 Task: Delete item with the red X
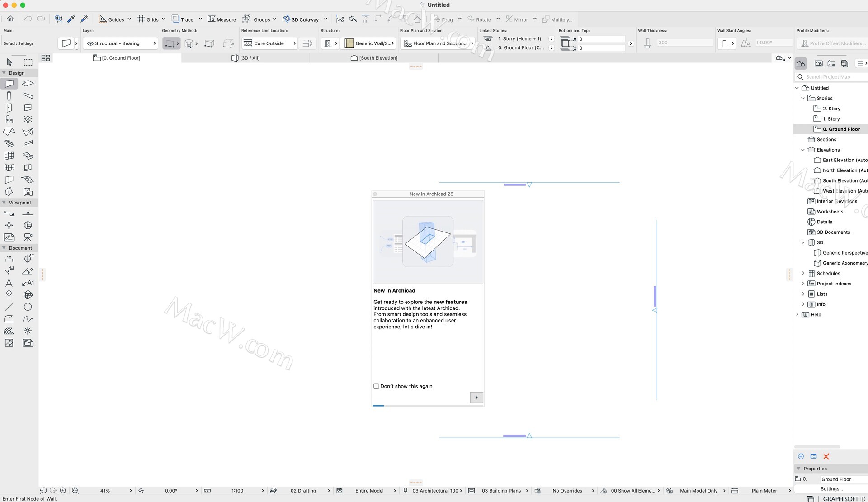(826, 457)
